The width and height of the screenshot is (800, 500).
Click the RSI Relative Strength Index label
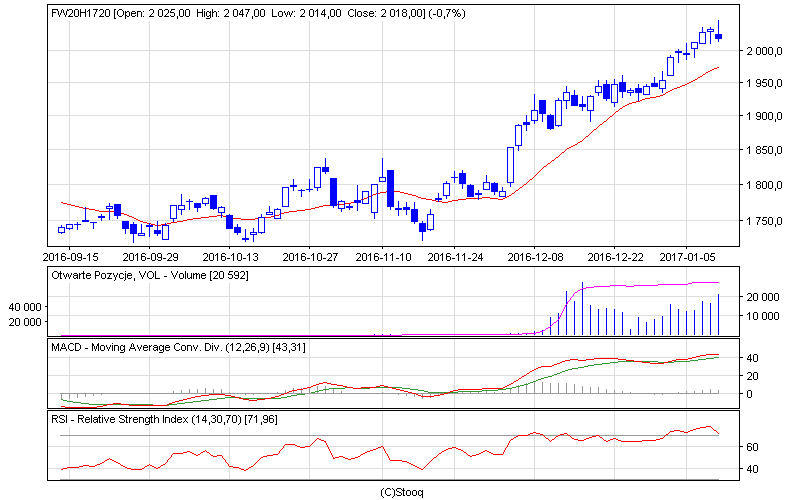164,419
